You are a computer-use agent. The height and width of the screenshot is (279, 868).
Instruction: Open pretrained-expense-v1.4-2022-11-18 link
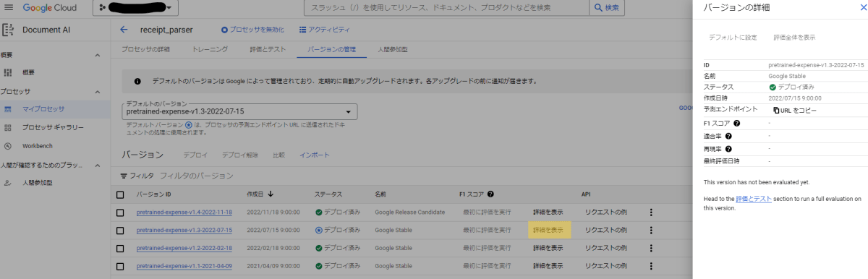(x=184, y=213)
